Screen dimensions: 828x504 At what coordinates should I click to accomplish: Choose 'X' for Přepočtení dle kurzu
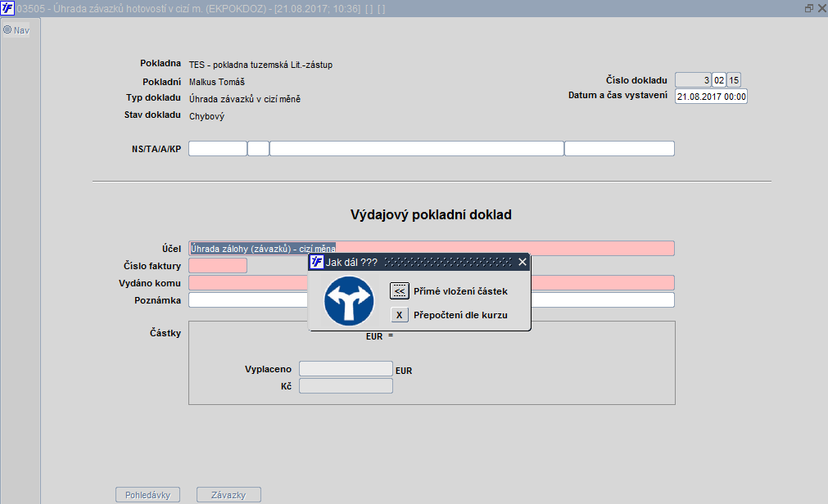[399, 315]
